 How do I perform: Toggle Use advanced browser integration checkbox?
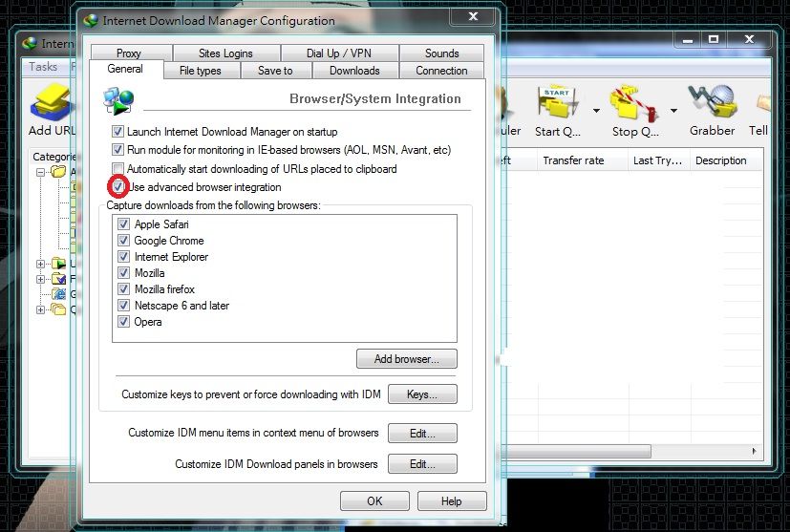[x=117, y=187]
